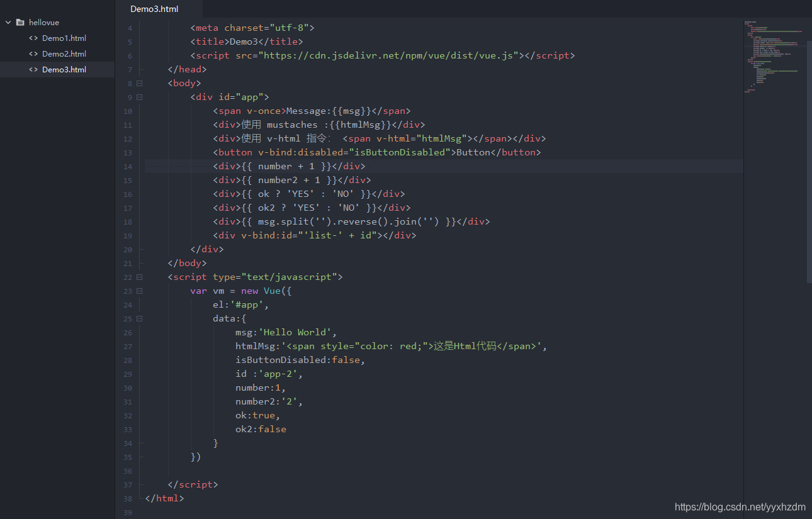Click the button v-bind:disabled line
The height and width of the screenshot is (519, 812).
(x=377, y=152)
